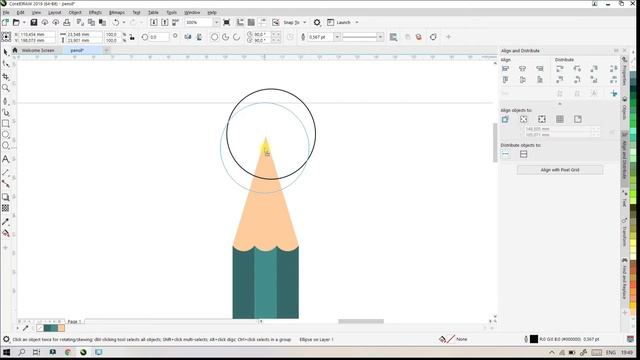
Task: Click the dark teal document palette swatch
Action: [47, 328]
